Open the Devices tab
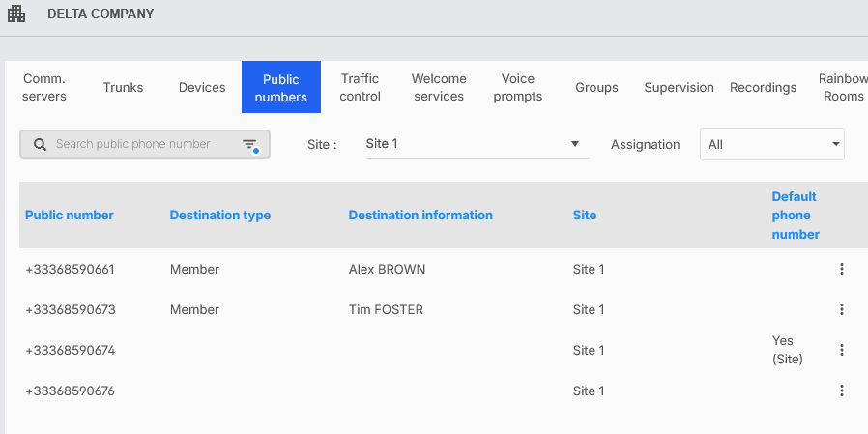The image size is (868, 434). [202, 88]
